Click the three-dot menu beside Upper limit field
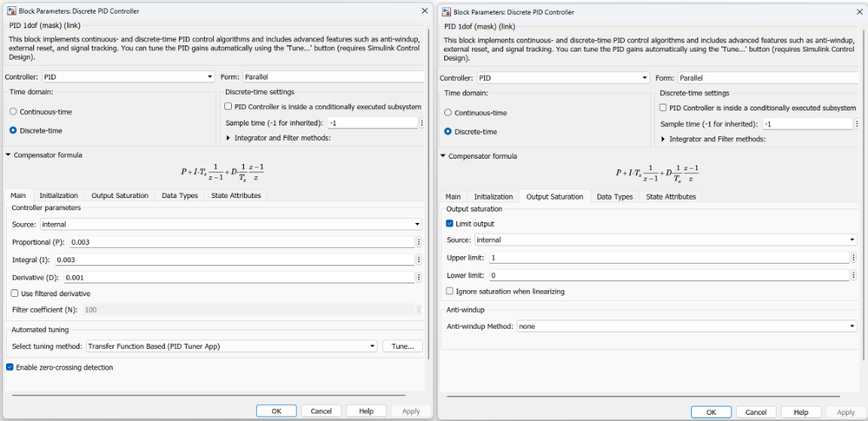 pyautogui.click(x=853, y=258)
